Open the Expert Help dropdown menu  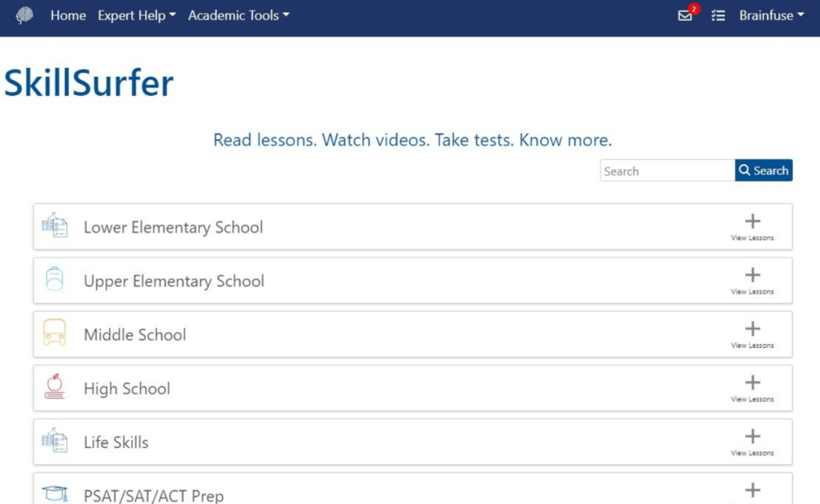pos(136,16)
